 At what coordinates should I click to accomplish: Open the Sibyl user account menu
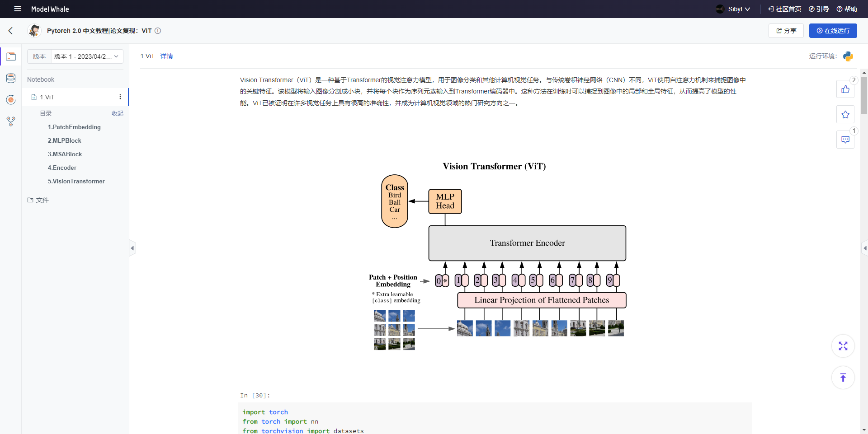coord(733,9)
